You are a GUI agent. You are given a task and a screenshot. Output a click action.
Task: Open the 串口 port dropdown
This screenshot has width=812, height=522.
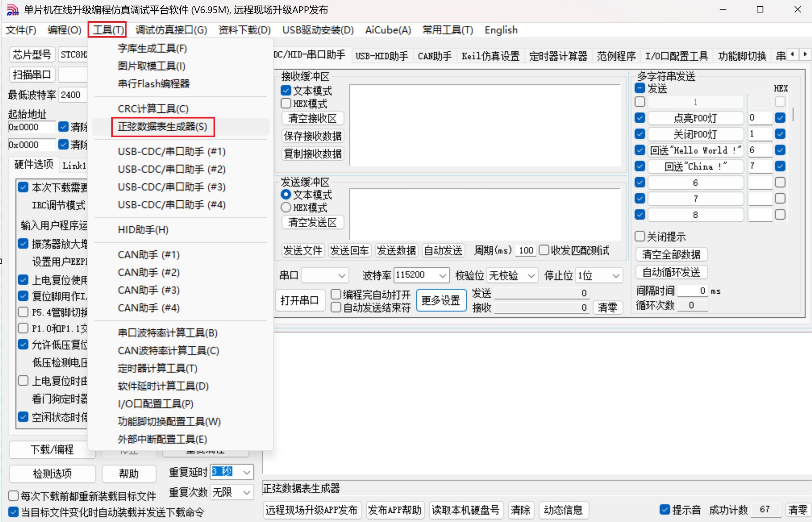[x=324, y=275]
